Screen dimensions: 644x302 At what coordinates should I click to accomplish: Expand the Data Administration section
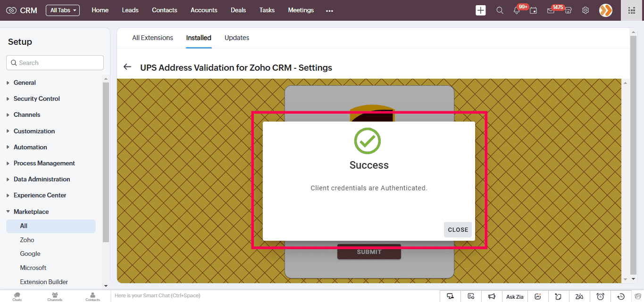42,179
